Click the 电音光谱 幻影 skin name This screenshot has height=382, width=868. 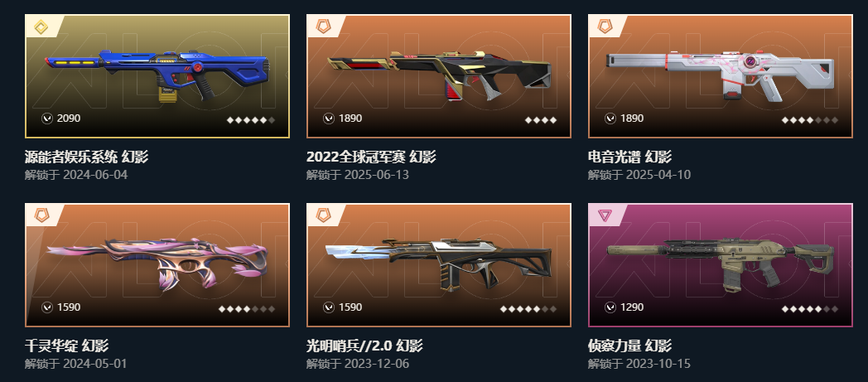pos(629,157)
